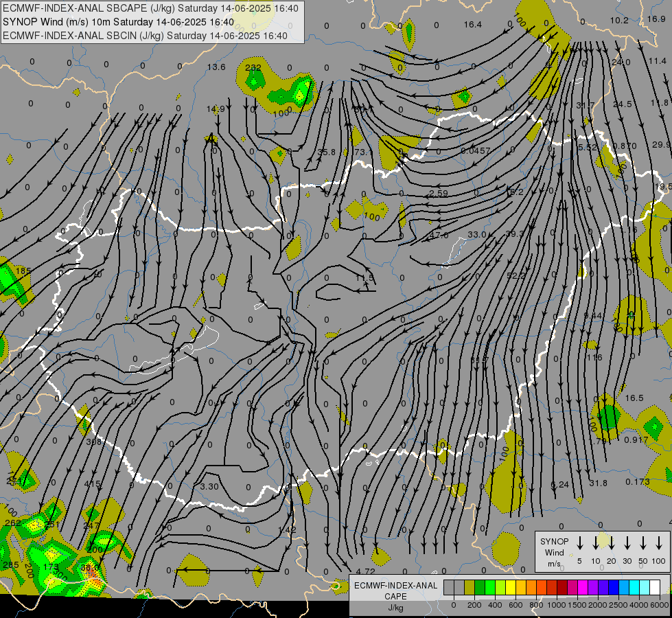Click the 20 m/s wind arrow in legend
The width and height of the screenshot is (672, 618).
[x=611, y=542]
